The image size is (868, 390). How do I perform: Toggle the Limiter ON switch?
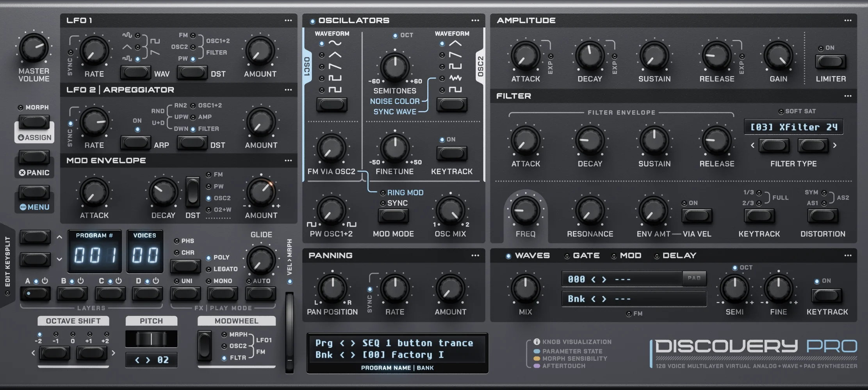[831, 62]
